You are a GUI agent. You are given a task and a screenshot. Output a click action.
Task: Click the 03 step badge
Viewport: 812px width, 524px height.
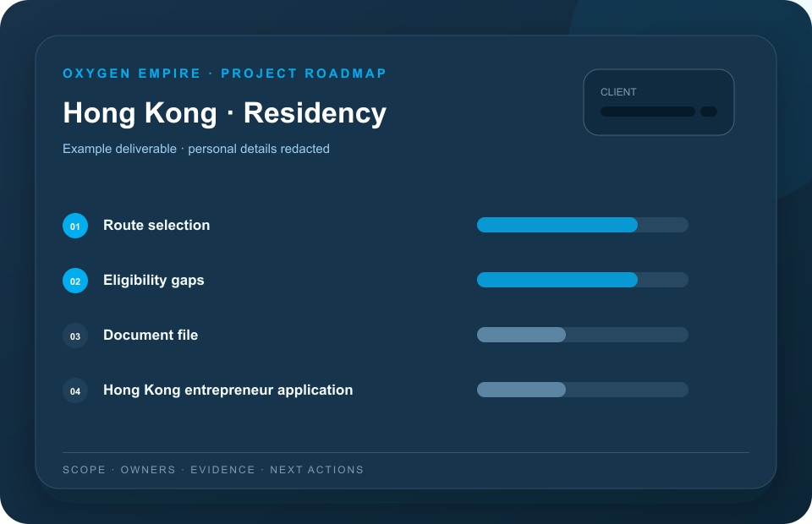point(75,336)
